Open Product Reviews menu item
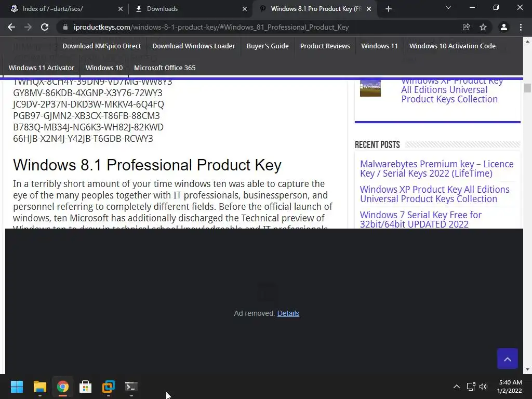 click(x=325, y=46)
